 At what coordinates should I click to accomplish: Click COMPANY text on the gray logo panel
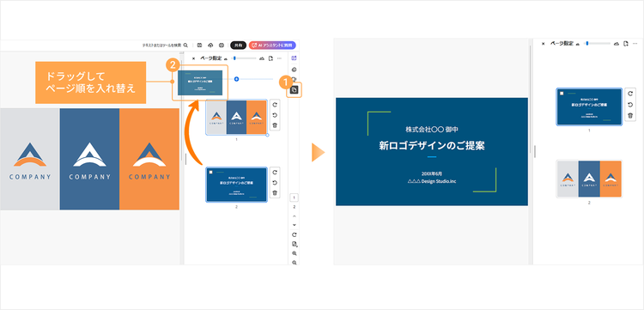pos(30,177)
